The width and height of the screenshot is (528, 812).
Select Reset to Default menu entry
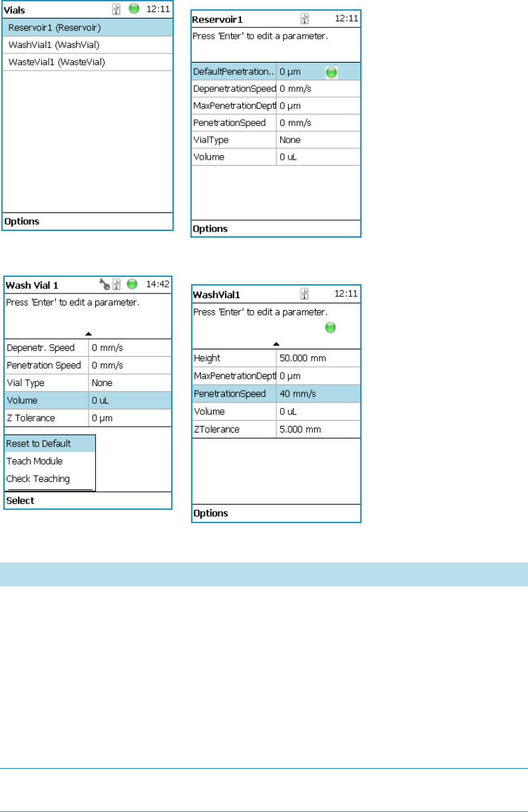point(50,444)
